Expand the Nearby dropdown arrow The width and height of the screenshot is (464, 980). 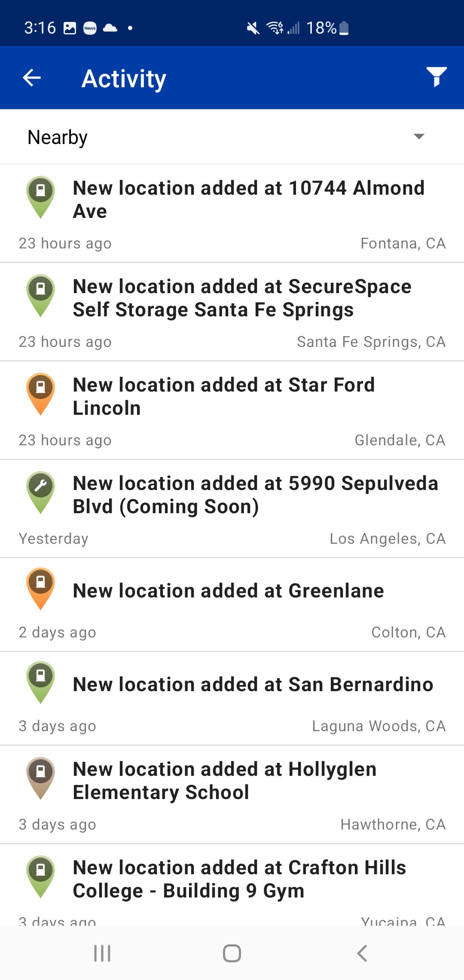pos(418,137)
